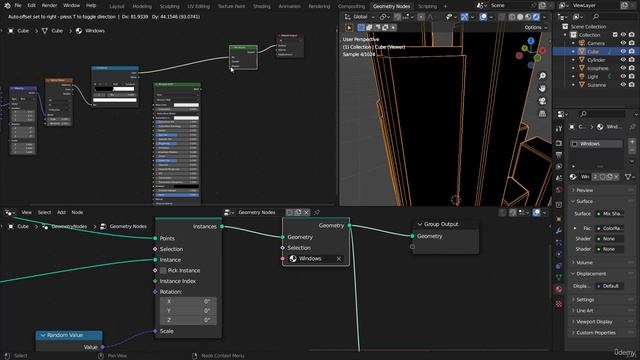Switch perspective/orthographic with the viewport grid icon

542,113
